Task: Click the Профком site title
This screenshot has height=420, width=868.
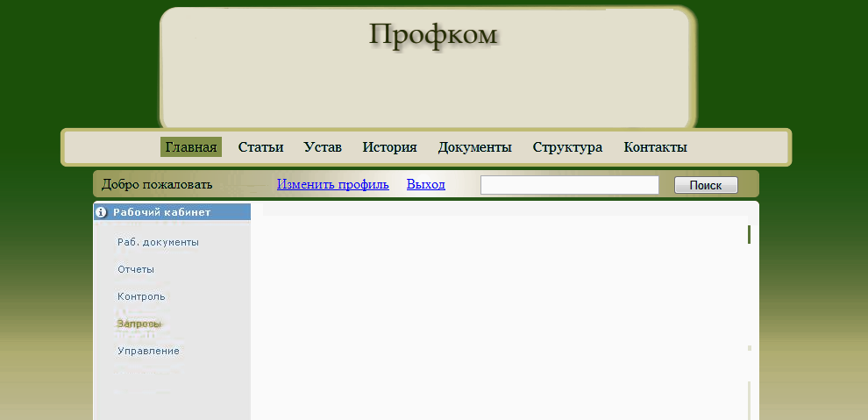Action: (433, 35)
